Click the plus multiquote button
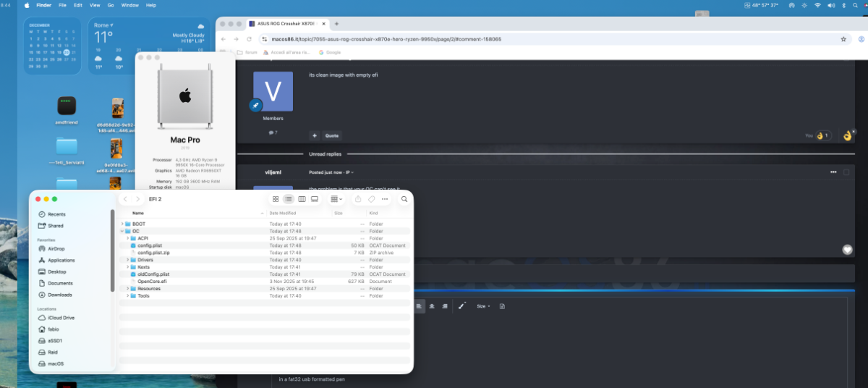 coord(314,135)
